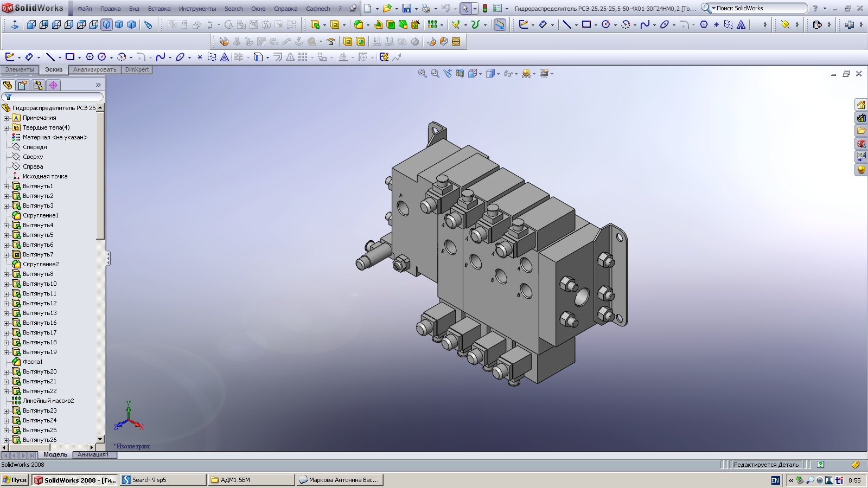The image size is (868, 488).
Task: Open the Файл menu
Action: (85, 9)
